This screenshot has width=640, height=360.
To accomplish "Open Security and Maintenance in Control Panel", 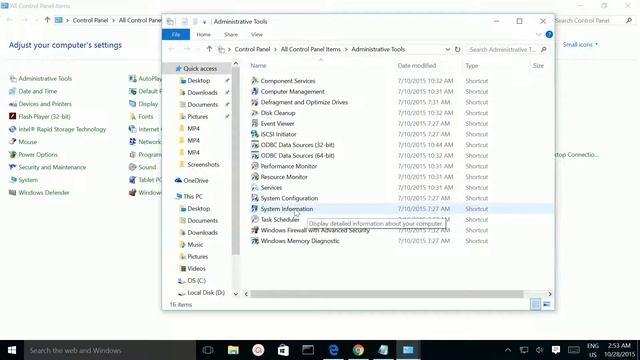I will point(52,167).
